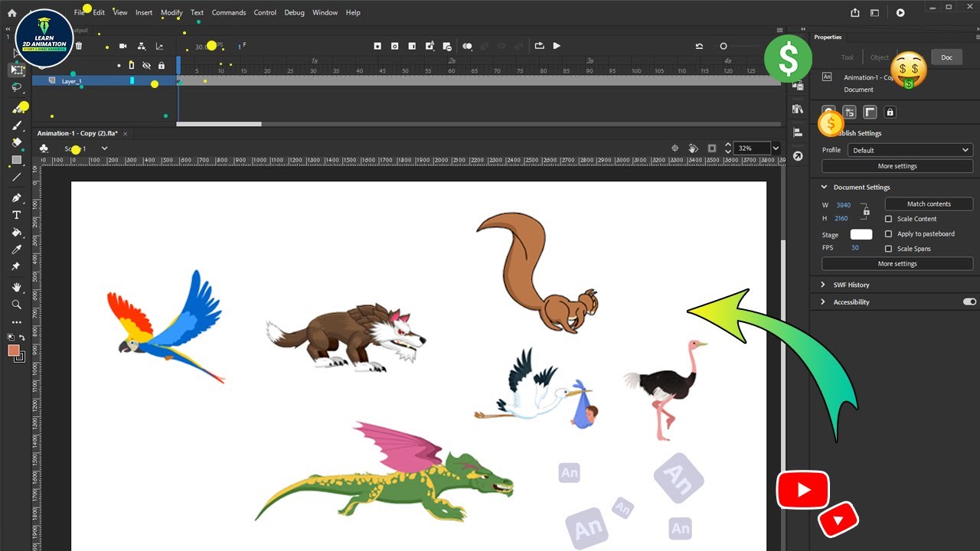980x551 pixels.
Task: Center the stage with crosshair icon
Action: tap(675, 148)
